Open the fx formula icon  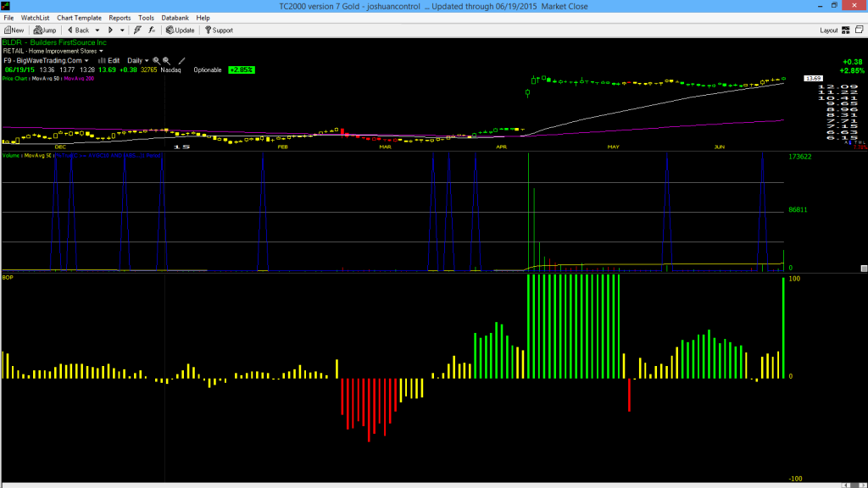[152, 30]
